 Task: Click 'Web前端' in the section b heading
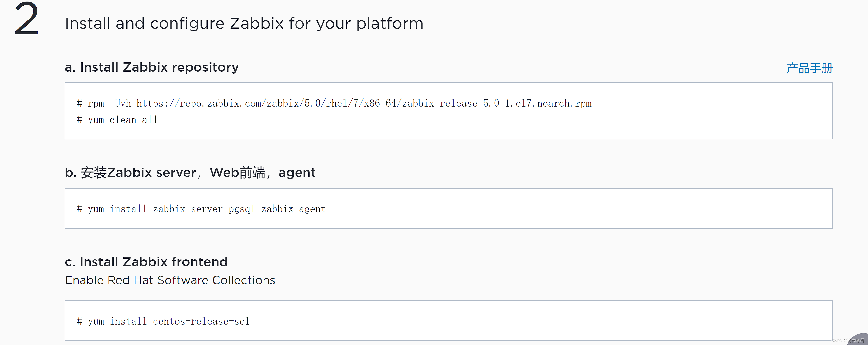[237, 173]
